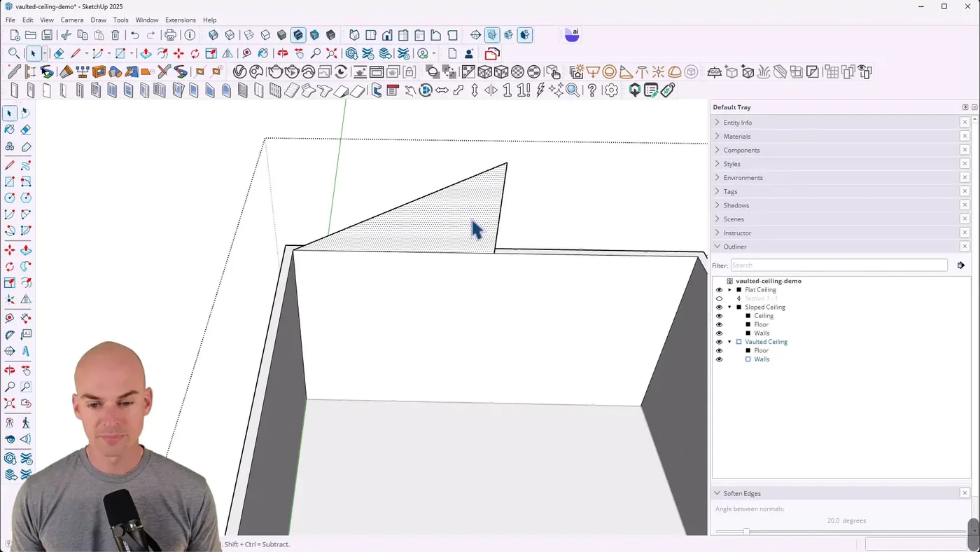980x552 pixels.
Task: Open Model Info icon
Action: coord(190,35)
